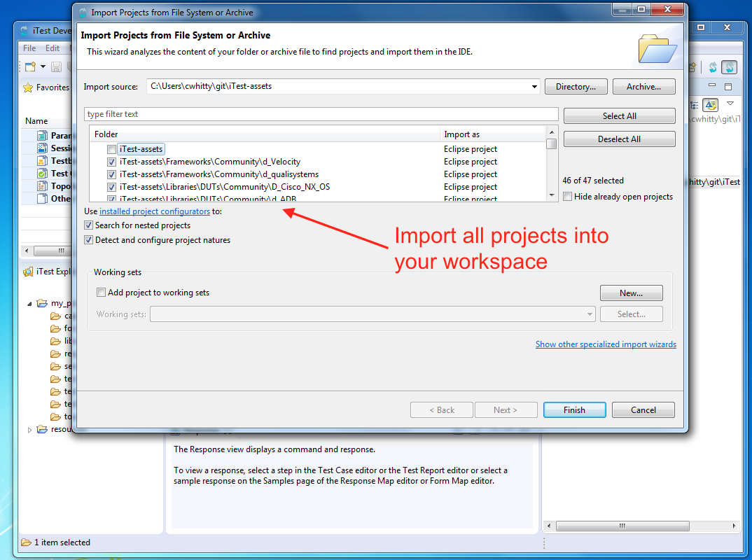This screenshot has width=752, height=560.
Task: Click the Folder column header
Action: point(265,134)
